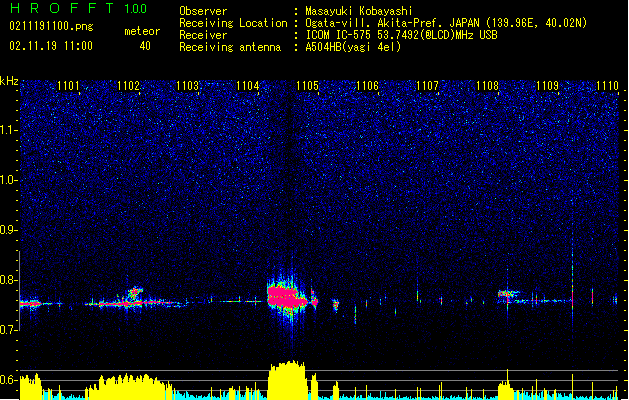The width and height of the screenshot is (629, 400).
Task: Click the tall yellow power bar under 1105
Action: [287, 380]
